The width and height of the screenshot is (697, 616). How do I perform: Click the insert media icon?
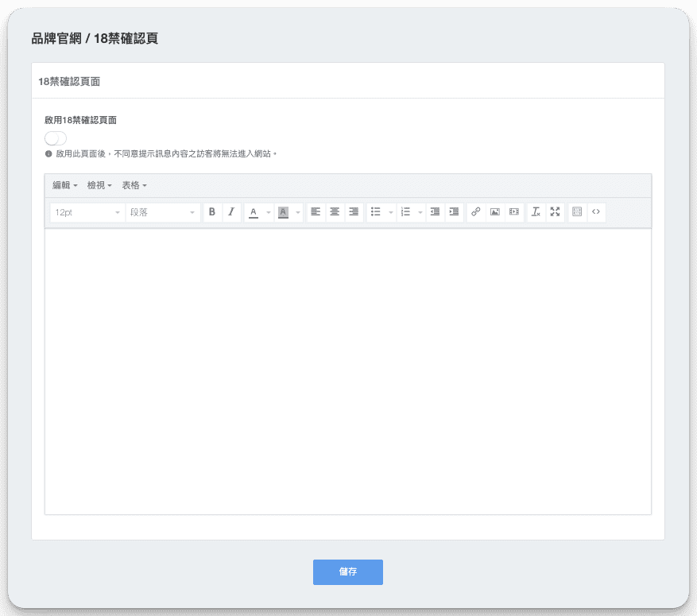514,212
